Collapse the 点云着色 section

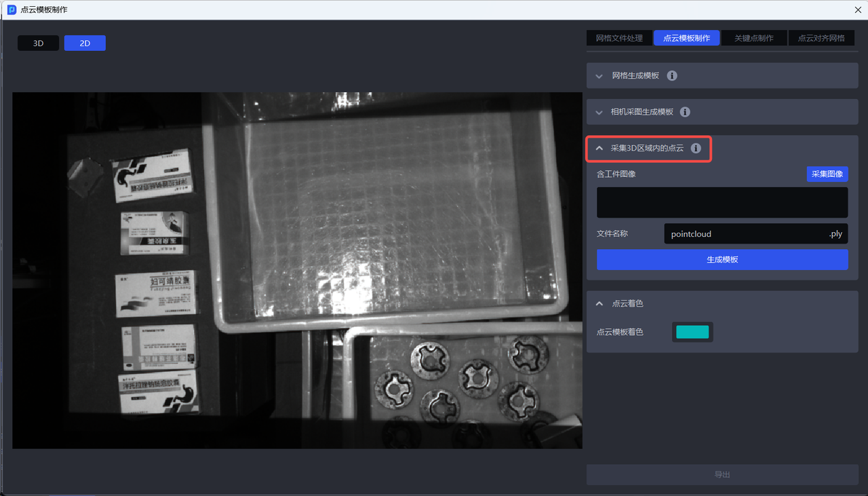[x=599, y=303]
